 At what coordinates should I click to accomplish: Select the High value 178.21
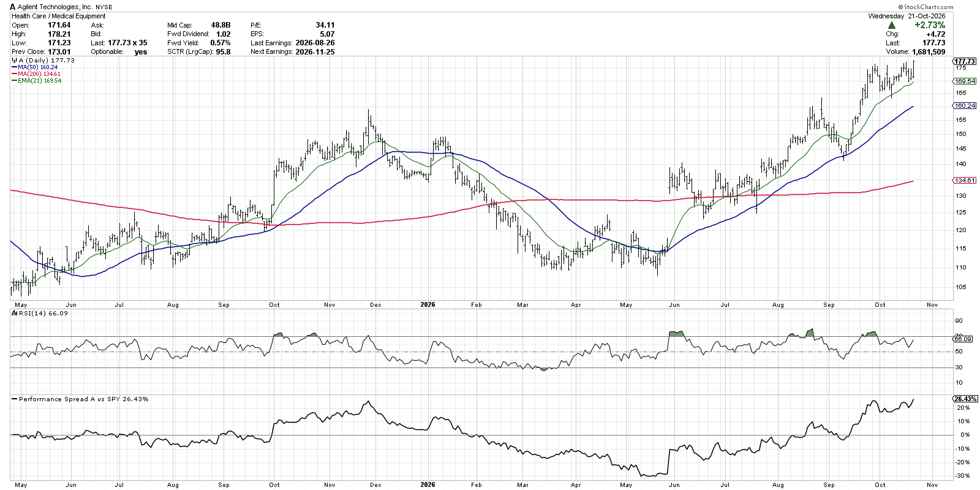click(x=59, y=34)
